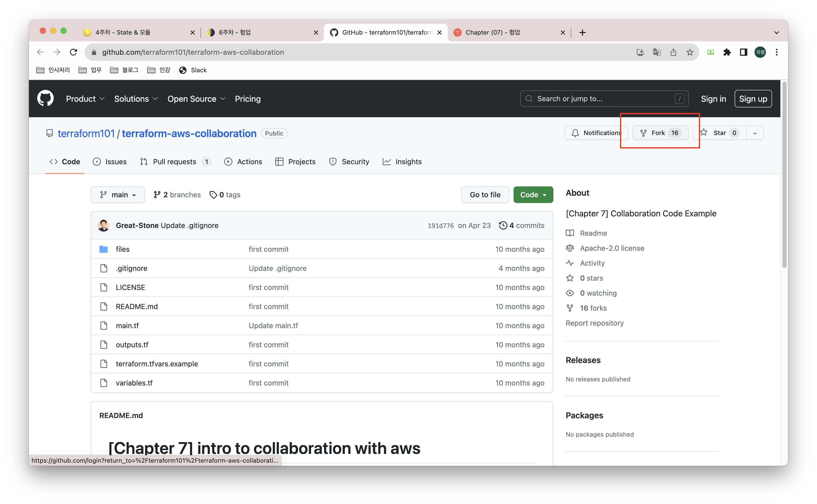Expand the main branch selector
817x504 pixels.
118,195
